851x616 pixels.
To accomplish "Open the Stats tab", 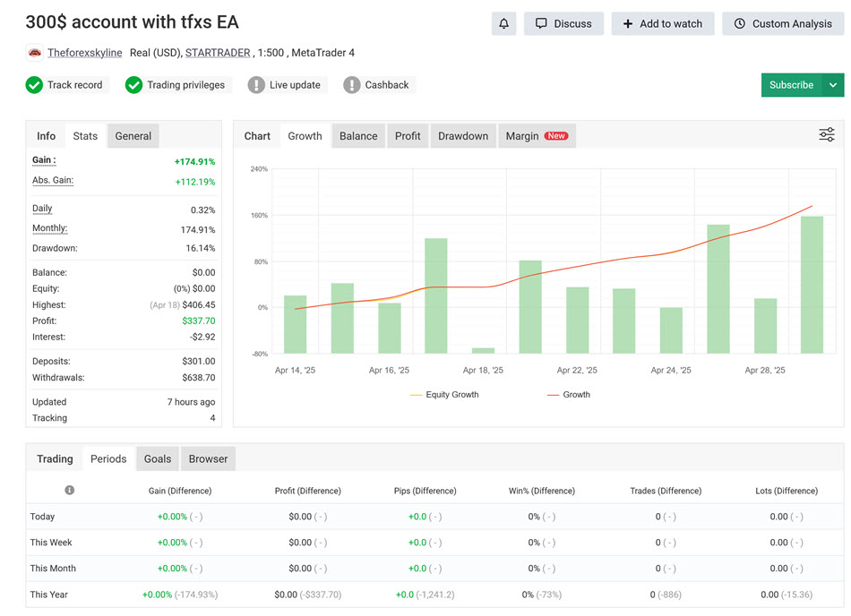I will (x=85, y=136).
